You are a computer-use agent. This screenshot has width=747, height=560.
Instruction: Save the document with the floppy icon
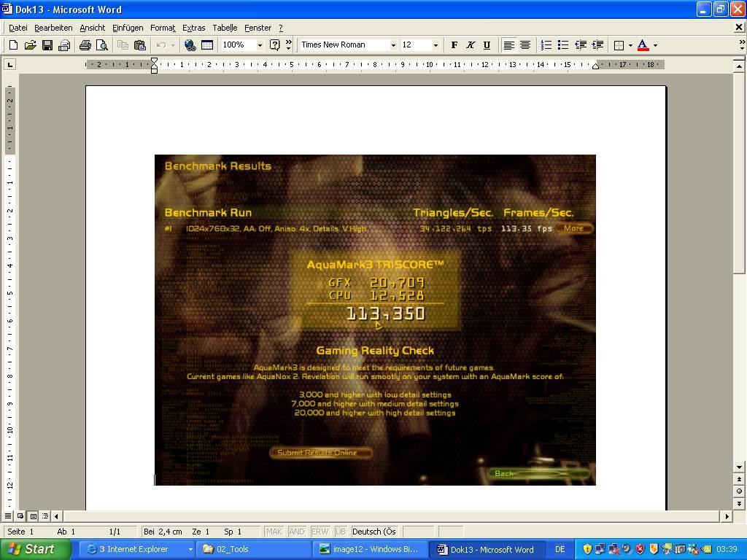pos(47,45)
